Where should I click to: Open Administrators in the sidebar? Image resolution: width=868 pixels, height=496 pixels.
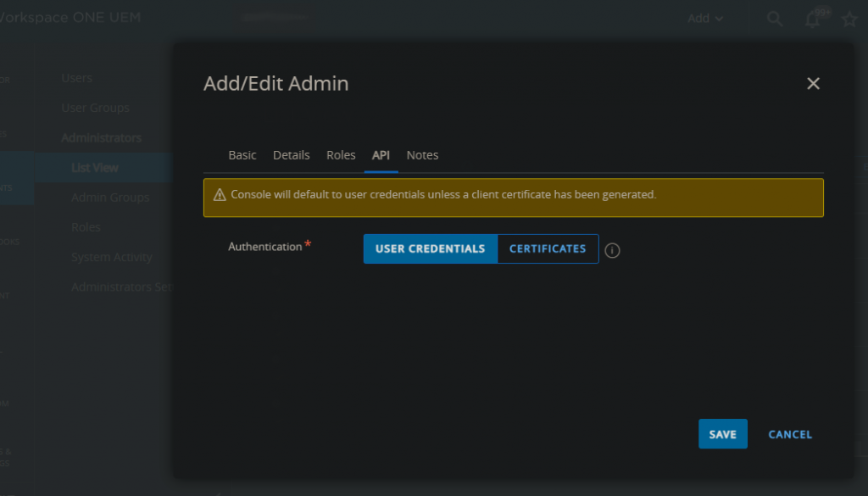pos(102,138)
